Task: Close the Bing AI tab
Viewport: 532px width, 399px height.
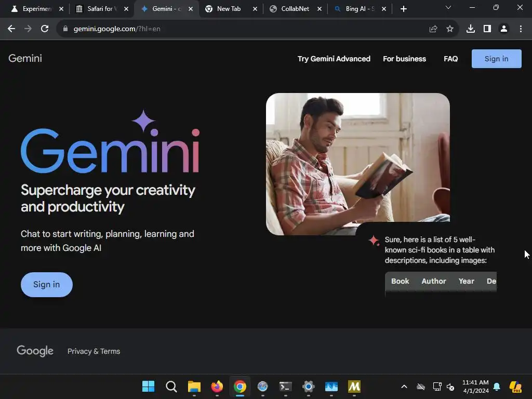Action: [384, 9]
